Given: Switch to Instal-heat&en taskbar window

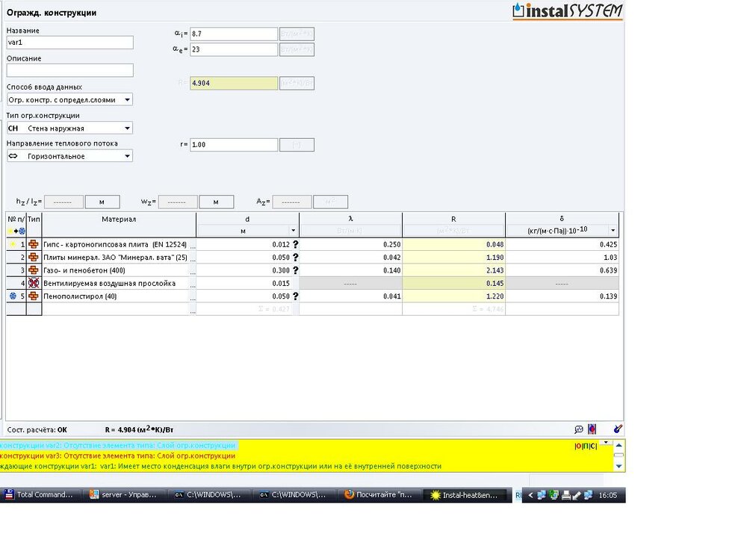Looking at the screenshot, I should 464,495.
